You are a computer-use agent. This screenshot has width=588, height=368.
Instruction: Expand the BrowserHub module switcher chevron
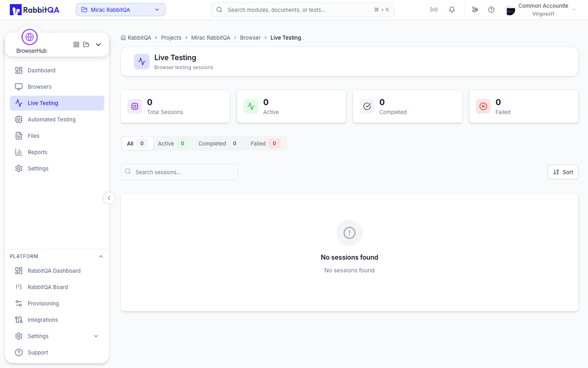[98, 45]
